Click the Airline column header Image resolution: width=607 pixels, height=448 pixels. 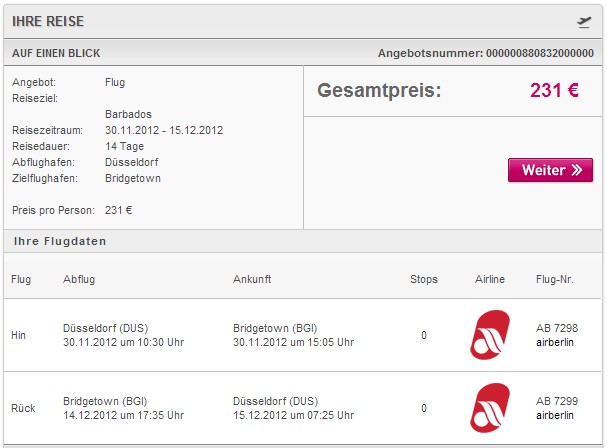490,279
